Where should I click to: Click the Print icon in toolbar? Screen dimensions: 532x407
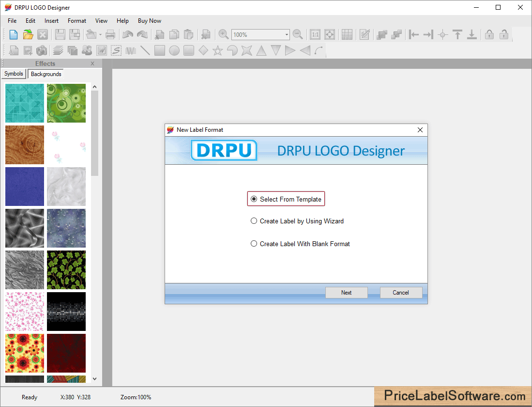click(x=110, y=35)
